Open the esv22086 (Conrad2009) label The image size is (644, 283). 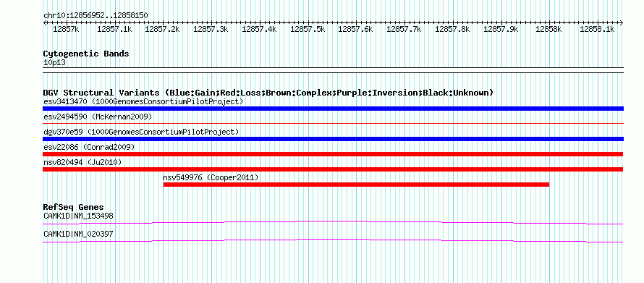click(89, 147)
